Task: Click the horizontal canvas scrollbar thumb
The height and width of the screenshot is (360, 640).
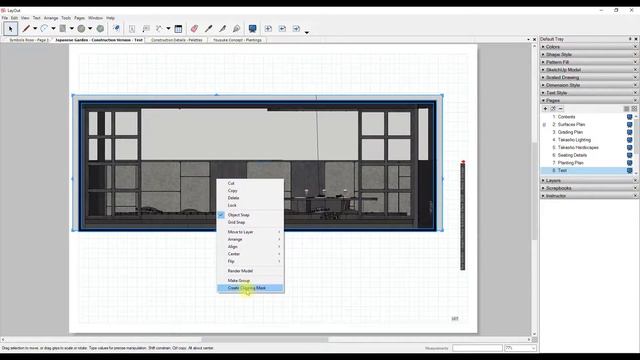Action: click(265, 340)
